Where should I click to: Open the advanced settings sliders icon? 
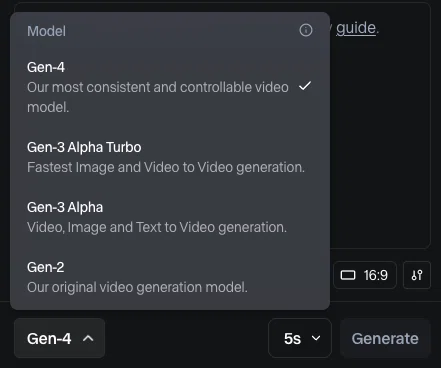[417, 275]
